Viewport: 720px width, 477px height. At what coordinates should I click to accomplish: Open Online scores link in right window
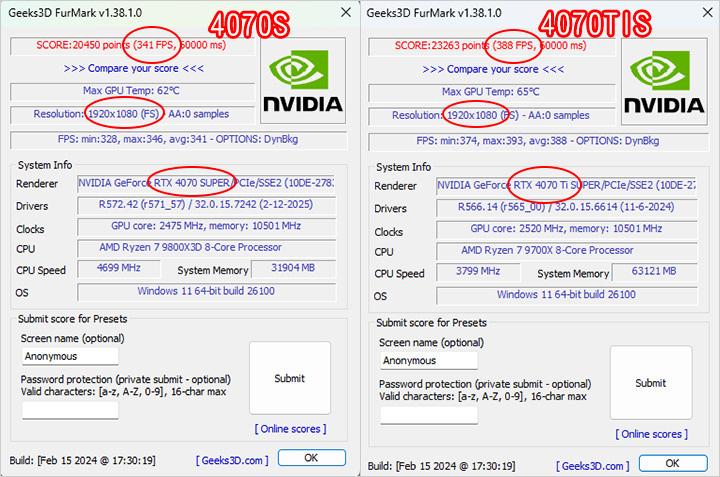click(x=652, y=434)
